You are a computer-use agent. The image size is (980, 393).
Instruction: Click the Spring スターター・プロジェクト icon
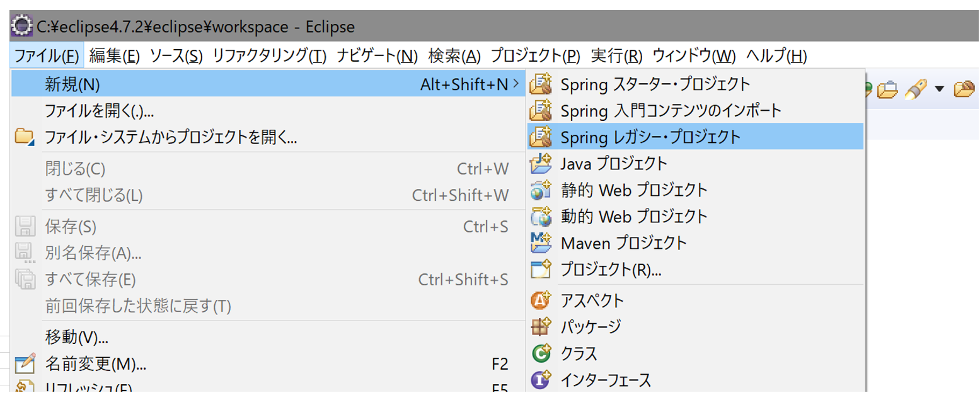click(x=541, y=84)
